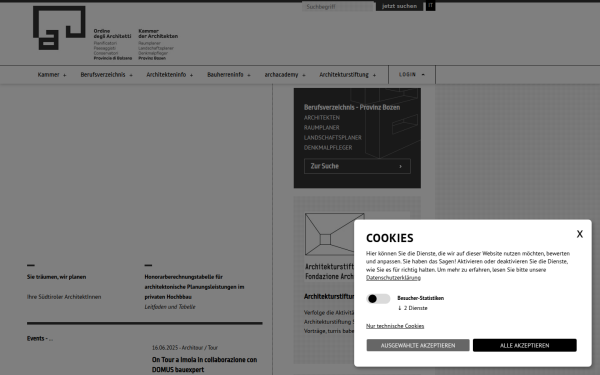Click Alle akzeptieren button
This screenshot has width=600, height=375.
525,345
